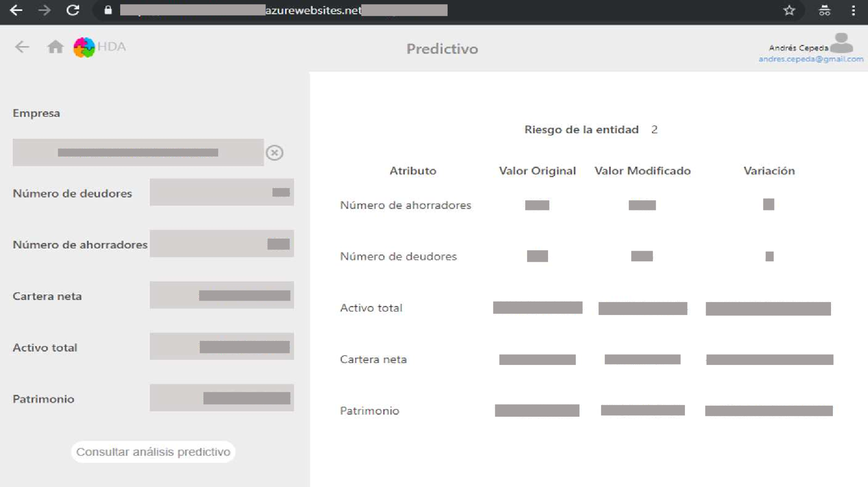Open the user avatar profile
Screen dimensions: 868x487
point(841,43)
